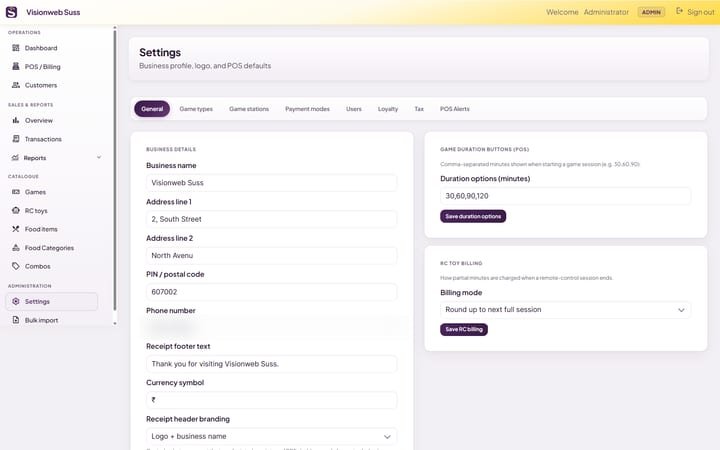The image size is (720, 450).
Task: Open the Billing mode dropdown
Action: (565, 310)
